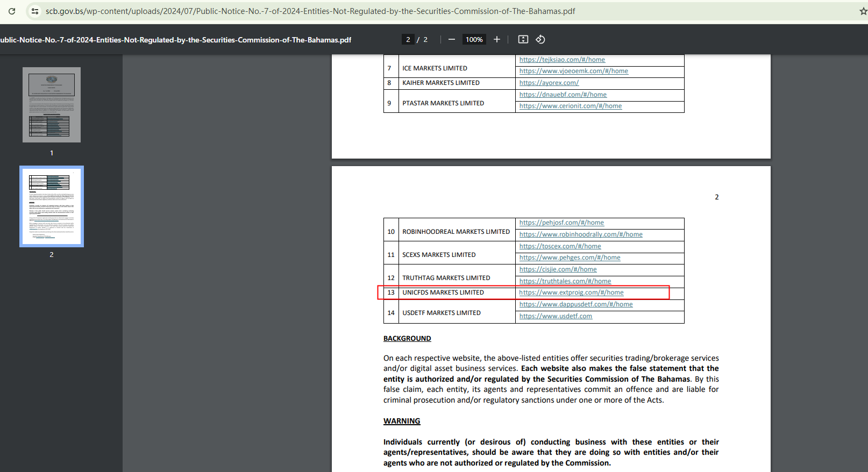
Task: Open the www.usdetf.com link
Action: (x=556, y=316)
